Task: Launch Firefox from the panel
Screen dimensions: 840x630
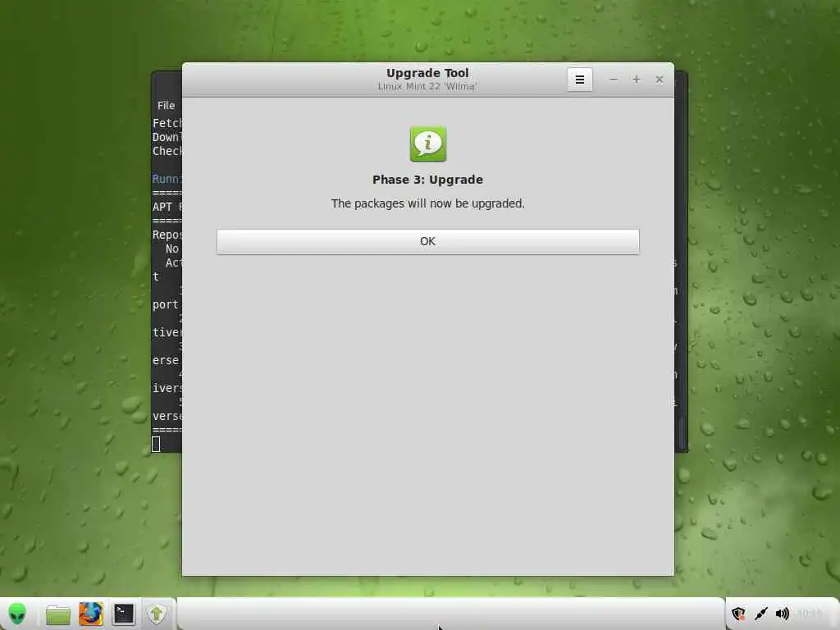Action: click(x=90, y=614)
